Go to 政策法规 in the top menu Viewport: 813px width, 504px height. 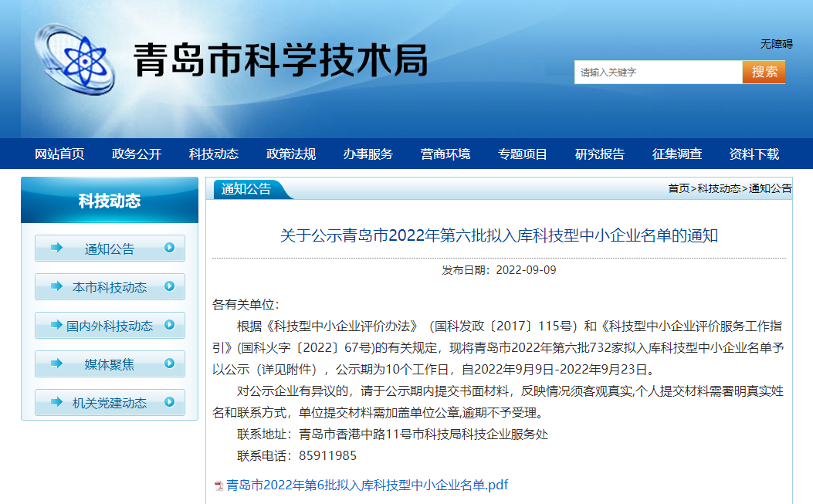[291, 154]
